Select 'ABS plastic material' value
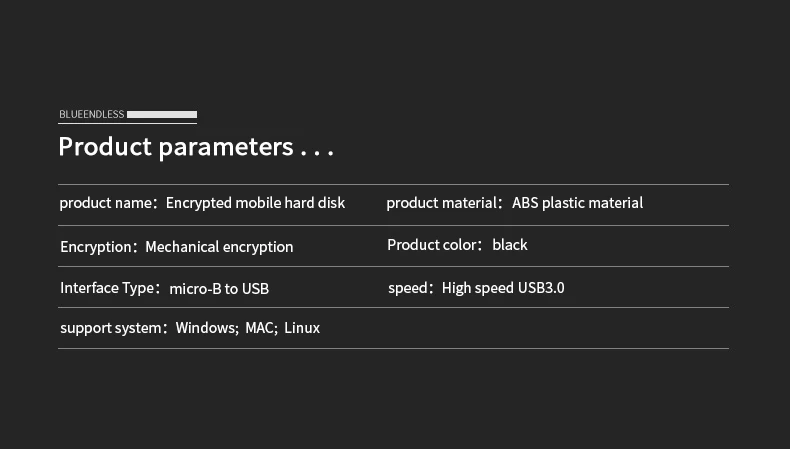 pyautogui.click(x=577, y=203)
